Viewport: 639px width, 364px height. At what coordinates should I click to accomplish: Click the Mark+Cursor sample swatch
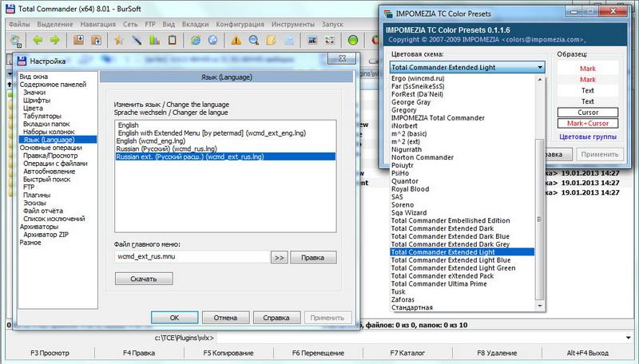pyautogui.click(x=588, y=124)
